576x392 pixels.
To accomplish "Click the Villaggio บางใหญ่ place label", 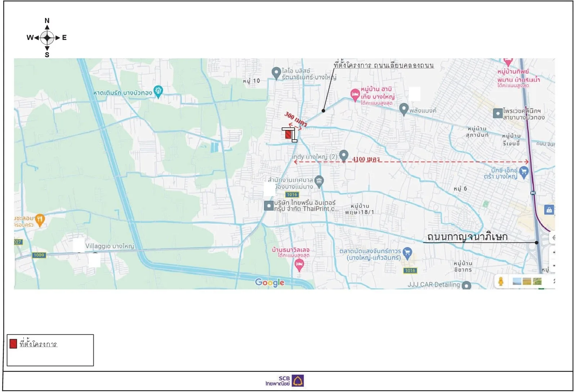I will [x=110, y=246].
